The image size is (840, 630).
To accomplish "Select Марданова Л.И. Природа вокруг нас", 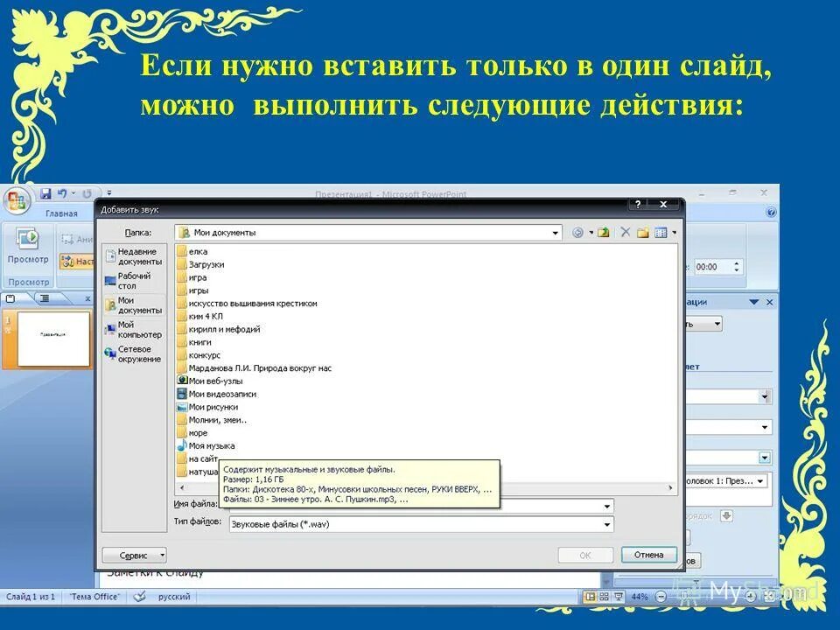I will coord(255,368).
